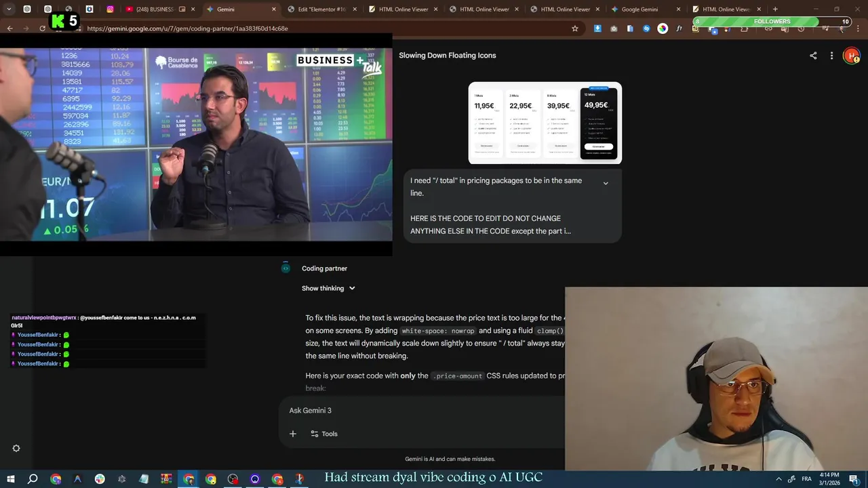868x488 pixels.
Task: Switch to the first HTML Online Viewer tab
Action: [401, 9]
